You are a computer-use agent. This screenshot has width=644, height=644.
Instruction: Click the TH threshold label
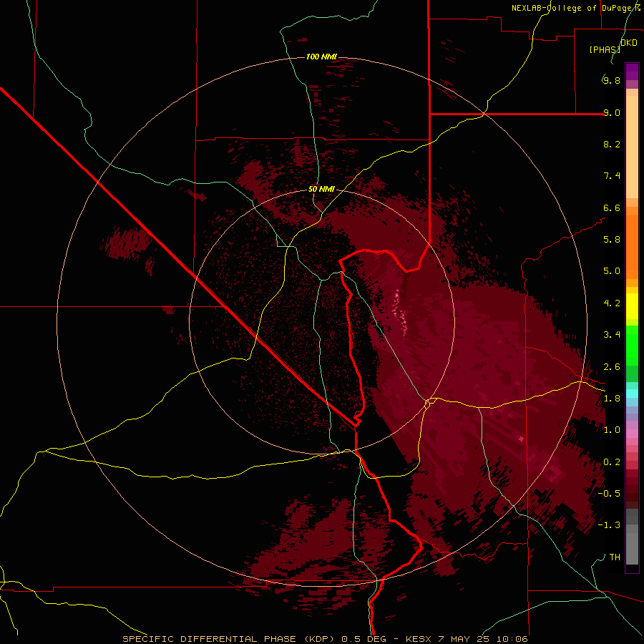(615, 557)
